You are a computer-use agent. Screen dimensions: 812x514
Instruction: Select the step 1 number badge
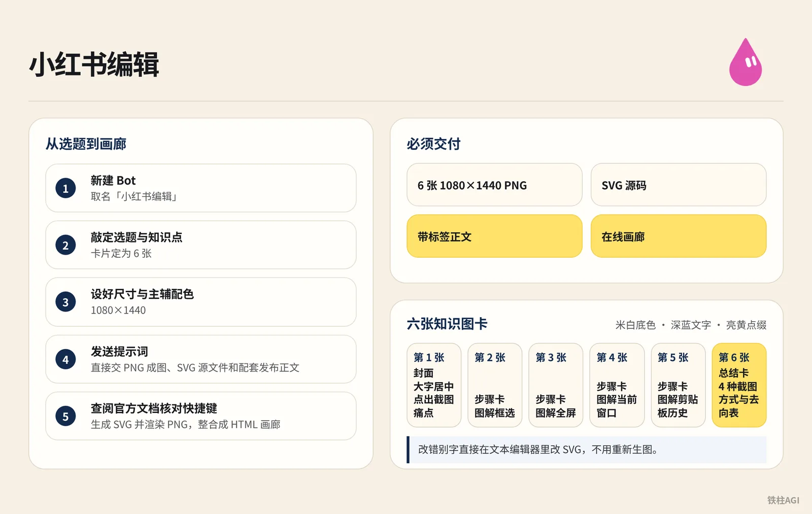[x=65, y=188]
